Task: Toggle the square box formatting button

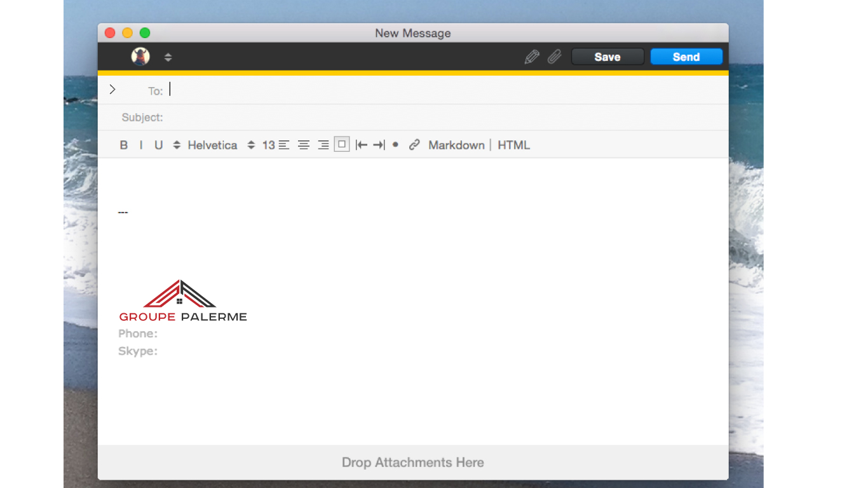Action: point(342,145)
